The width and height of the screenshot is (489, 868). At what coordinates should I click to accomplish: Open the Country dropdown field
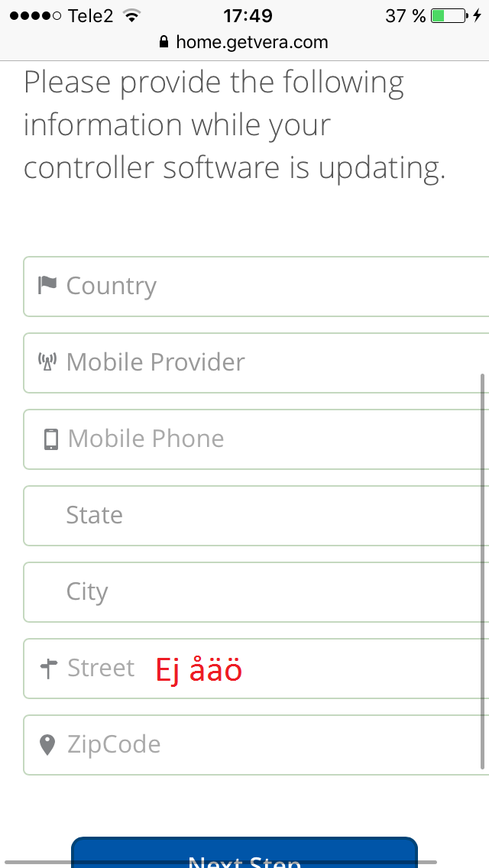pyautogui.click(x=256, y=287)
